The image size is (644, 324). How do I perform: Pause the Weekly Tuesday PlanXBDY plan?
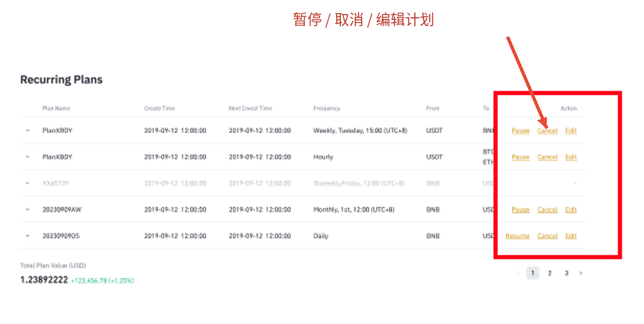point(521,131)
